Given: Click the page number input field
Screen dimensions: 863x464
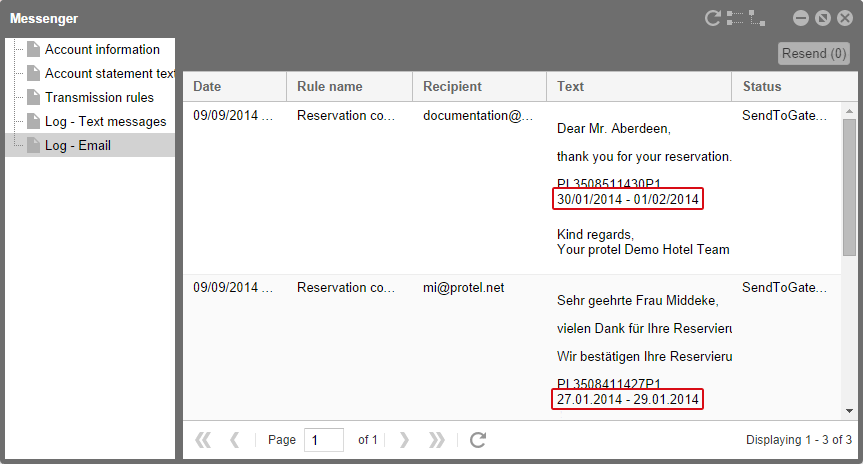Looking at the screenshot, I should pos(323,440).
